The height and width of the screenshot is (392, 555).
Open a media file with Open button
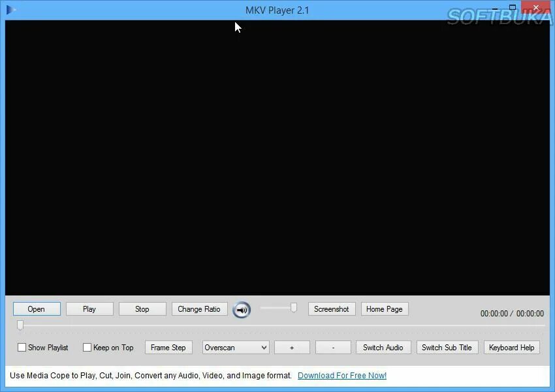click(x=37, y=309)
